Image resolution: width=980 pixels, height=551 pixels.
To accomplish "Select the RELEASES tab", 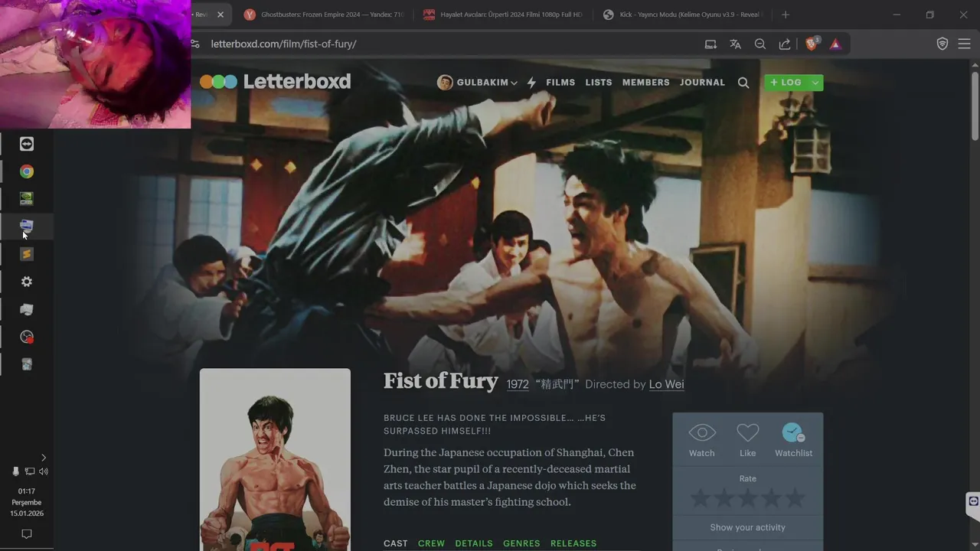I will click(573, 543).
